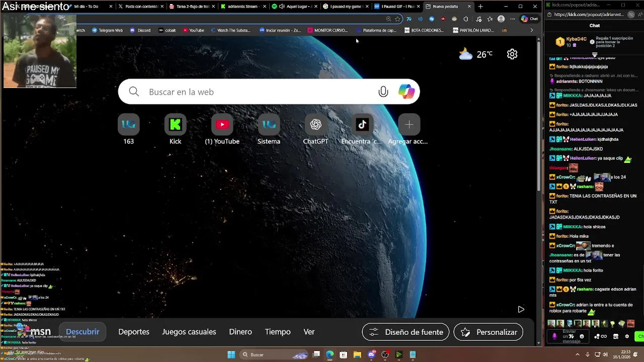Send message with green Chat button
This screenshot has height=362, width=644.
coord(640,336)
